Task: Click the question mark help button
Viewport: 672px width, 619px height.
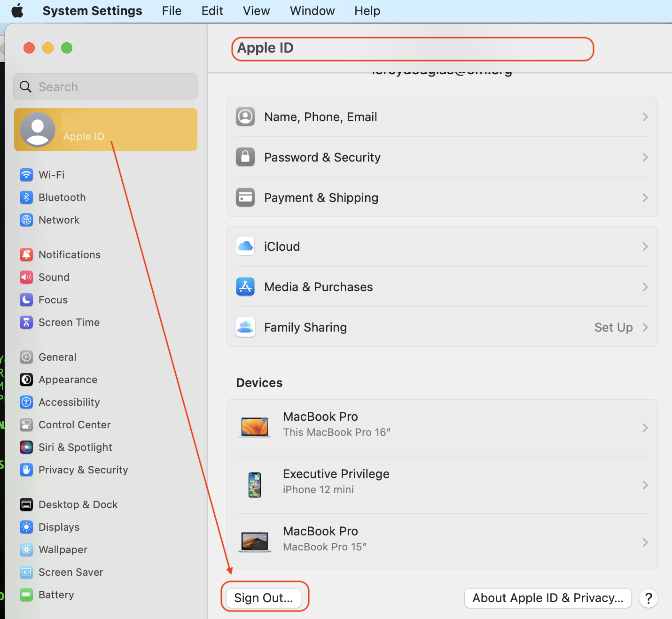Action: point(649,598)
